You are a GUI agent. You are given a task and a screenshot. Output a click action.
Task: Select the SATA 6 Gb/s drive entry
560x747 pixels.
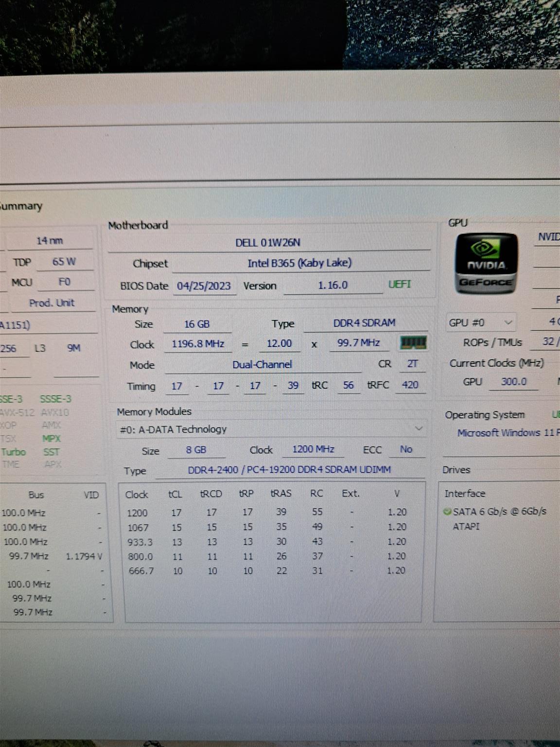point(499,512)
